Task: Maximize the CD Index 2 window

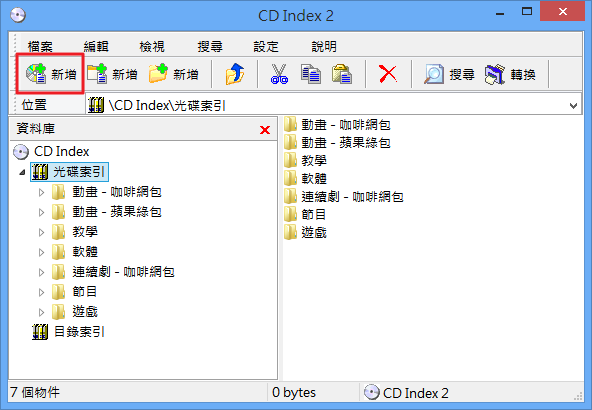Action: pyautogui.click(x=527, y=12)
